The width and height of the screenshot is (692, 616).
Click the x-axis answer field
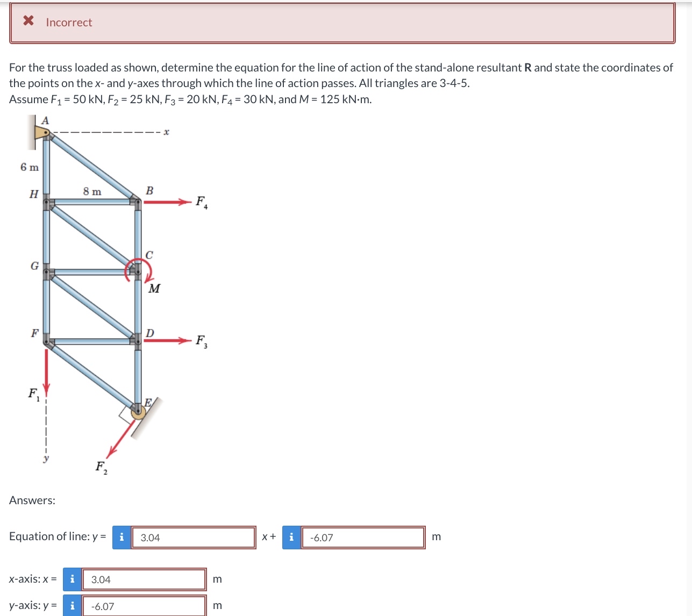[144, 579]
